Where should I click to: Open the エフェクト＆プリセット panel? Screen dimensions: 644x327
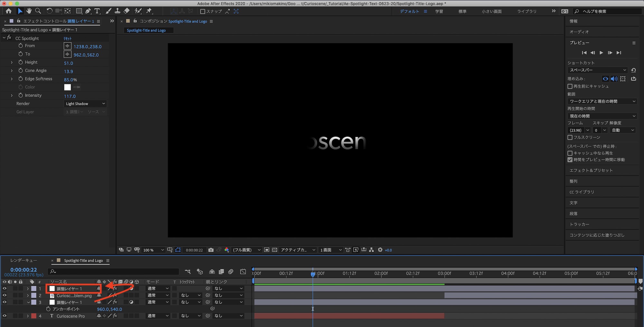coord(591,170)
